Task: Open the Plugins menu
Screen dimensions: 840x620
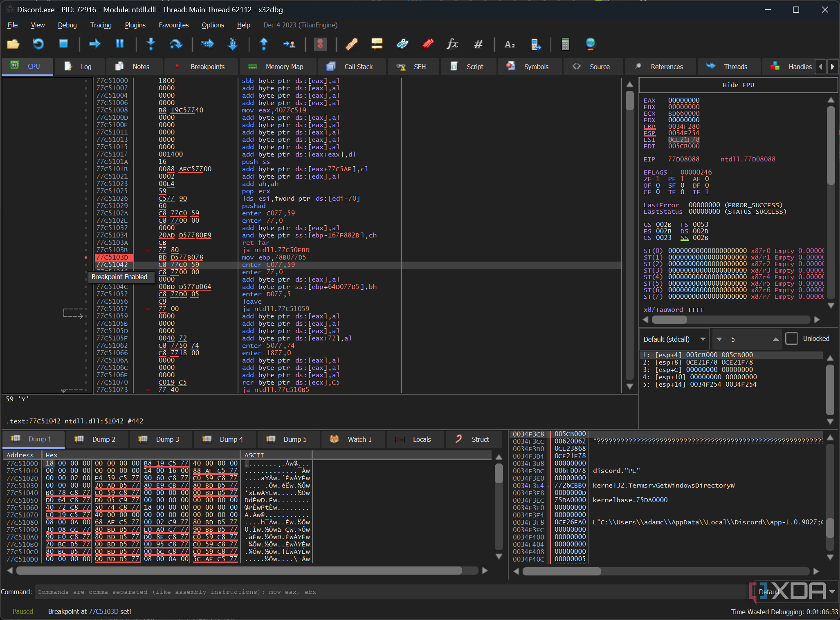Action: coord(135,25)
